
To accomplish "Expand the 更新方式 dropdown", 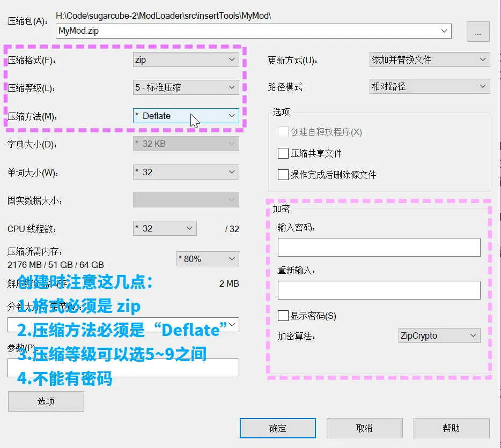I will [429, 59].
